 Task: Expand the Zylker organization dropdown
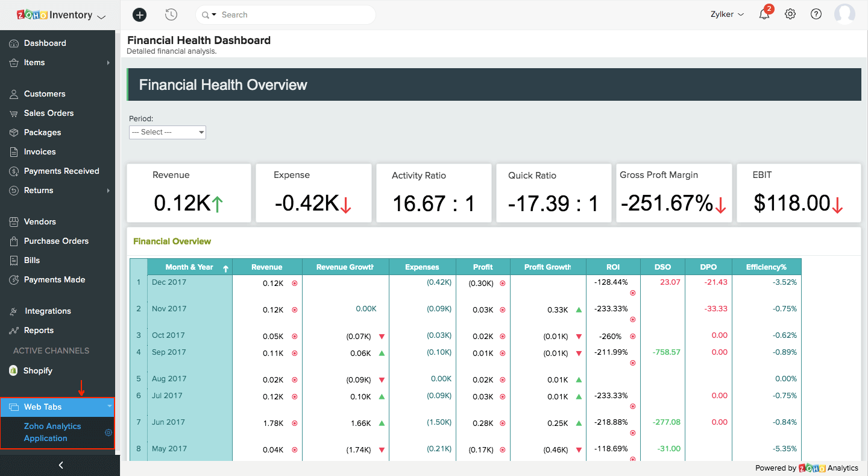tap(727, 14)
